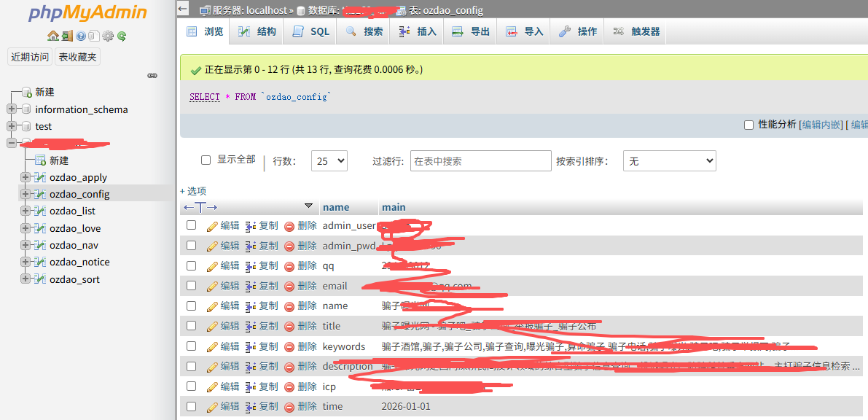Open the ozdao_notice table in sidebar

point(79,262)
